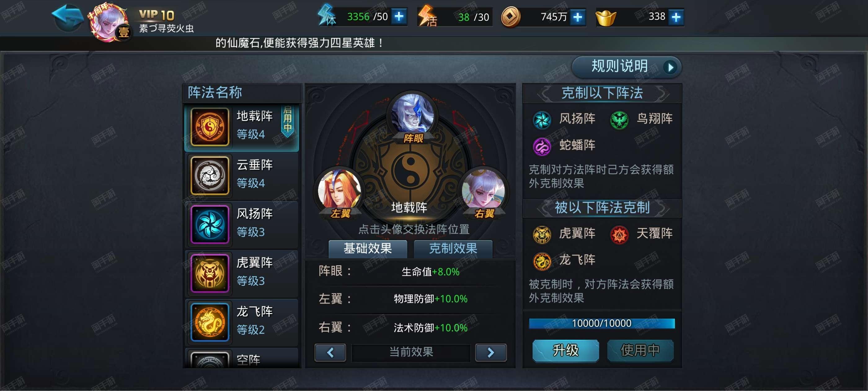Screen dimensions: 868x391
Task: Add stamina with the 体 plus button
Action: pyautogui.click(x=399, y=16)
